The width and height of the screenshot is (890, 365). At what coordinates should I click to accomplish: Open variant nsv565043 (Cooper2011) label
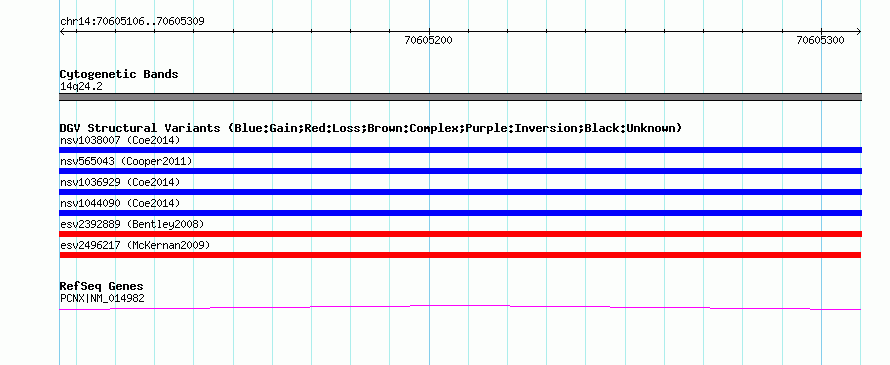click(x=126, y=161)
